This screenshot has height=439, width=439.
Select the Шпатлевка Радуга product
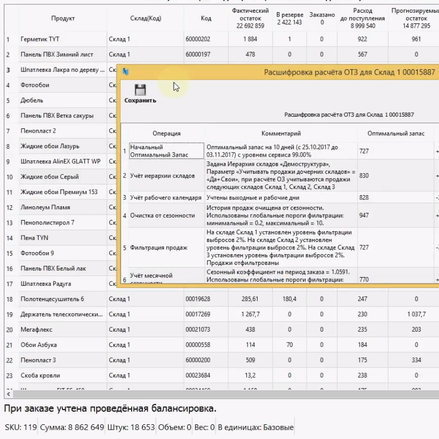click(46, 284)
